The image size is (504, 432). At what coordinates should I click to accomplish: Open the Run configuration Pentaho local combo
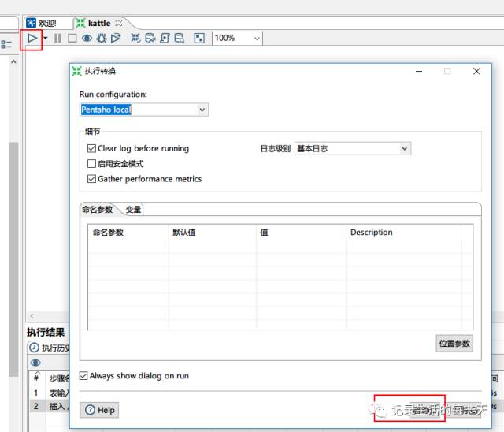pyautogui.click(x=144, y=110)
